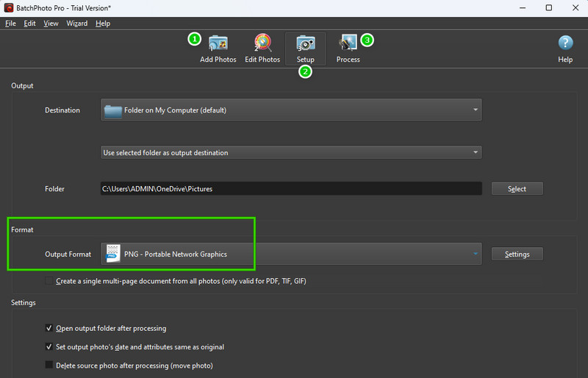Click the Process step icon
Screen dimensions: 588x378
pos(348,43)
